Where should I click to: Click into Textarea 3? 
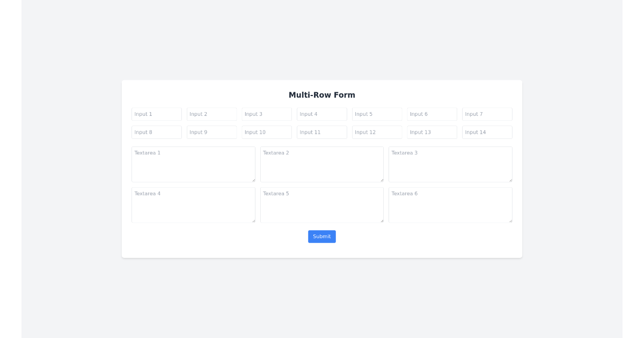(x=450, y=164)
